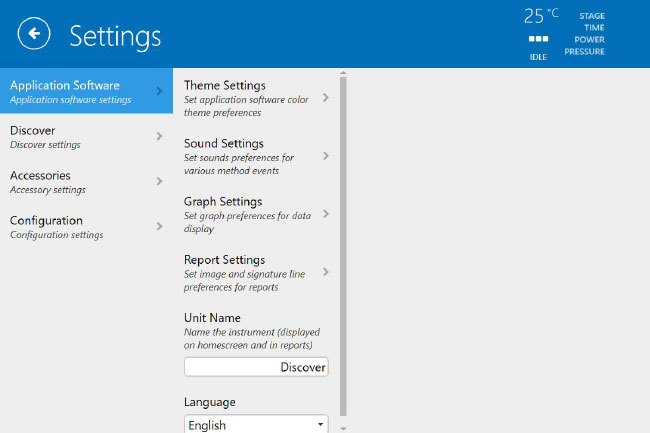Click the 25 °C temperature readout

(541, 16)
